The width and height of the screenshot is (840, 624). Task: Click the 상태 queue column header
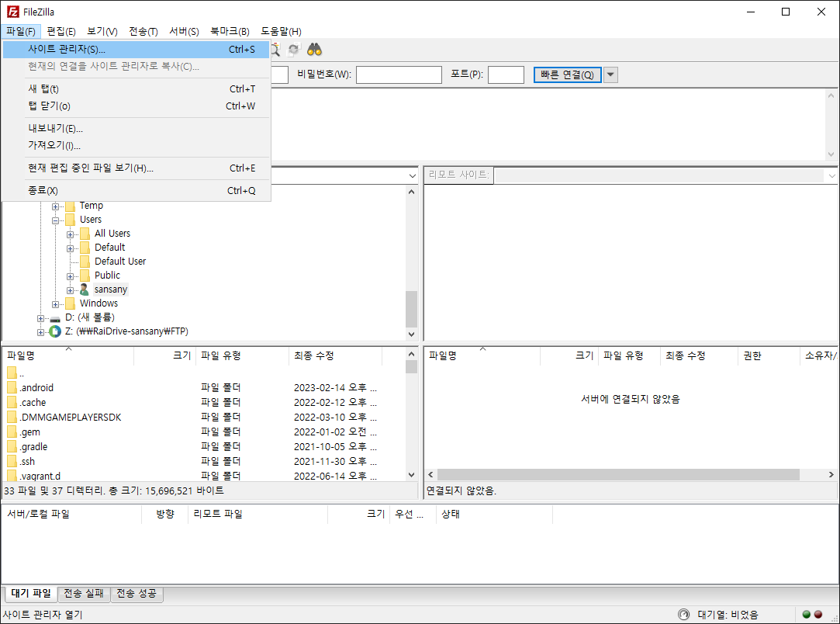click(494, 514)
